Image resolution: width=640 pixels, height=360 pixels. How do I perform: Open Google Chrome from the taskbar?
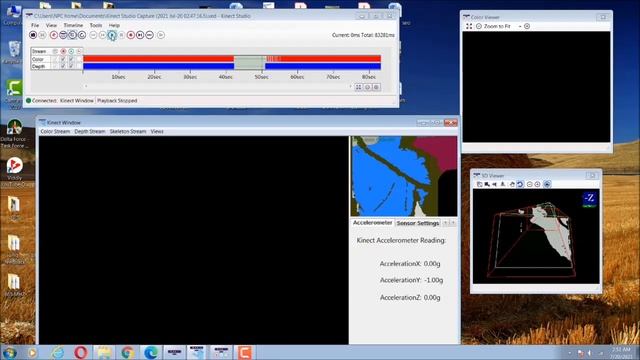coord(128,353)
